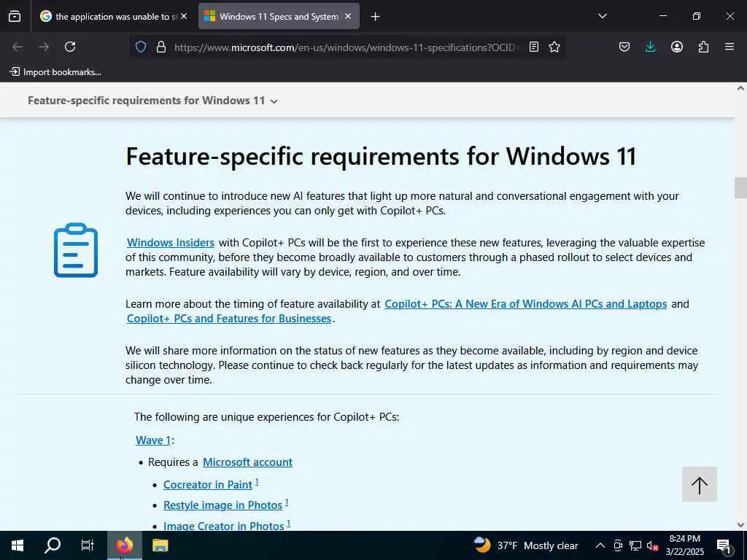The image size is (747, 560).
Task: Open the notification center icon
Action: tap(724, 545)
